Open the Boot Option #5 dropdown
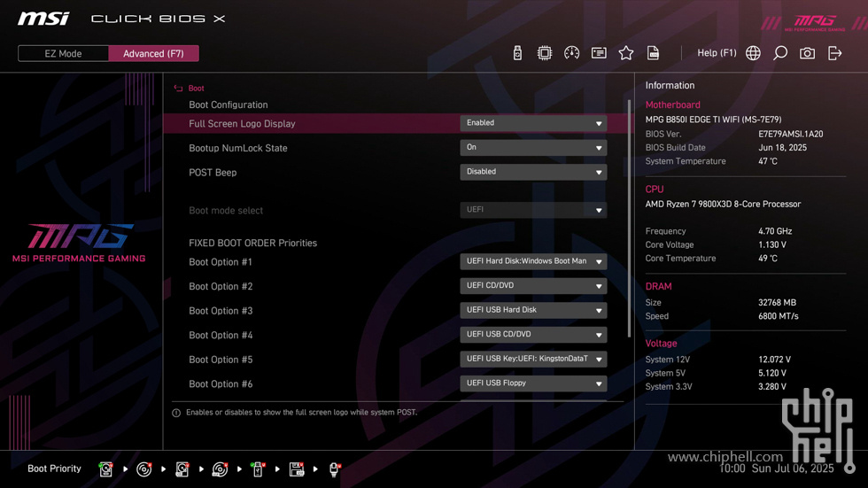Viewport: 868px width, 488px height. [533, 359]
